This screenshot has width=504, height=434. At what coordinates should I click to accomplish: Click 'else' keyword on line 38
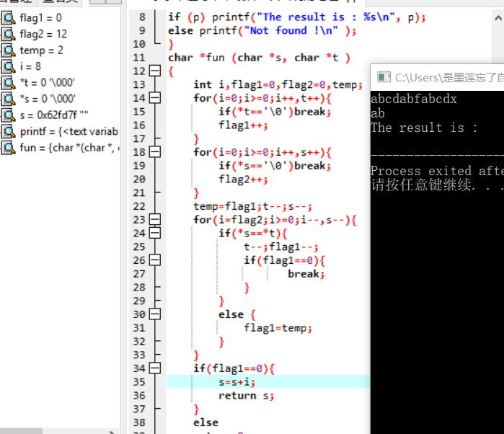click(205, 422)
